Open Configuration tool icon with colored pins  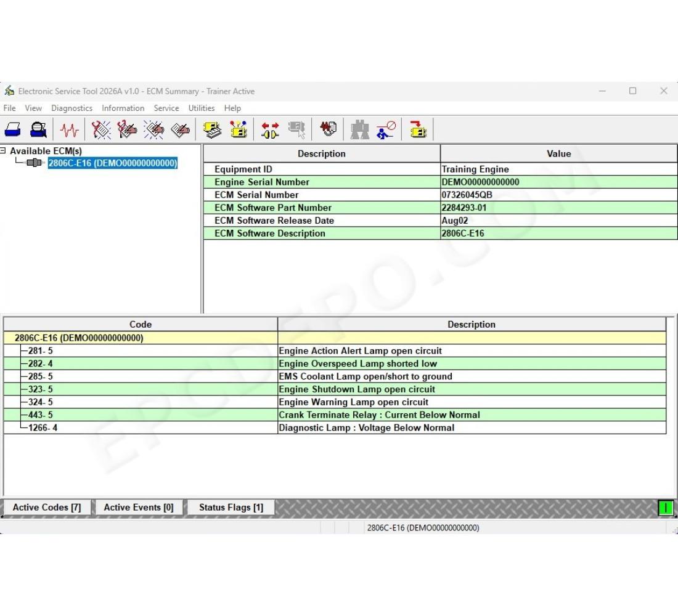coord(239,129)
